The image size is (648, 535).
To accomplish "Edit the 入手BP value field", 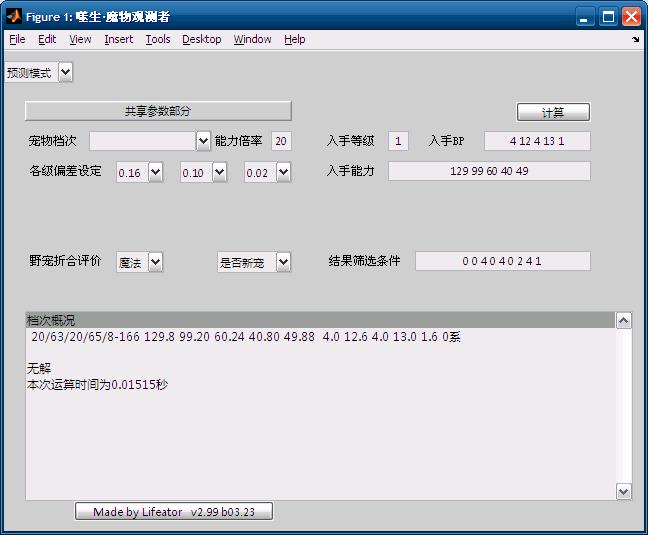I will (x=537, y=141).
